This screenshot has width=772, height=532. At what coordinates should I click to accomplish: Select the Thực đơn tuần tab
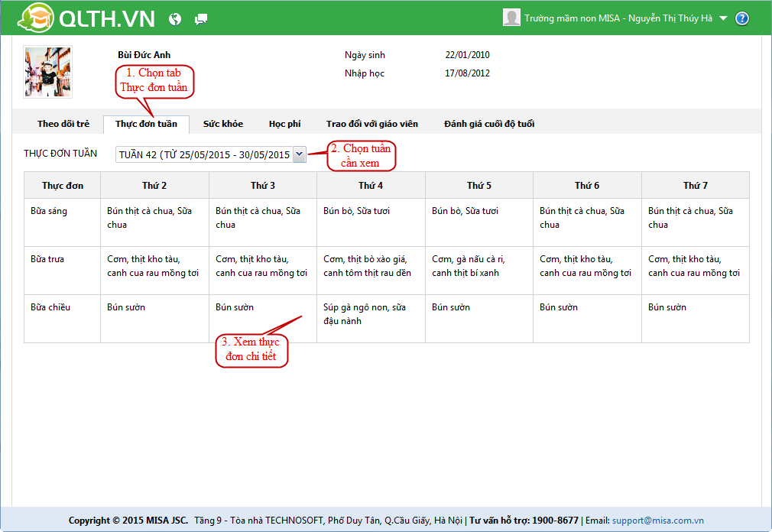[x=146, y=124]
